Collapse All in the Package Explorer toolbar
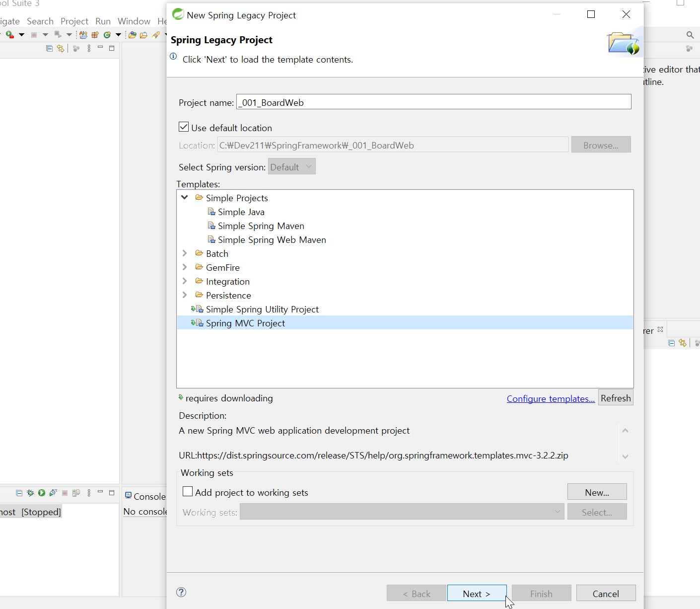Viewport: 700px width, 609px height. tap(49, 48)
